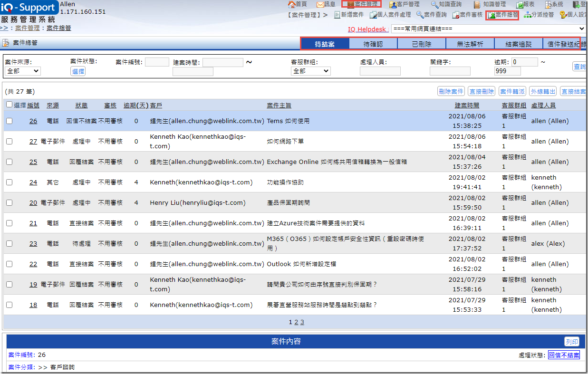Viewport: 588px width, 374px height.
Task: Open the 知識查詢 magnifier icon
Action: click(x=434, y=4)
